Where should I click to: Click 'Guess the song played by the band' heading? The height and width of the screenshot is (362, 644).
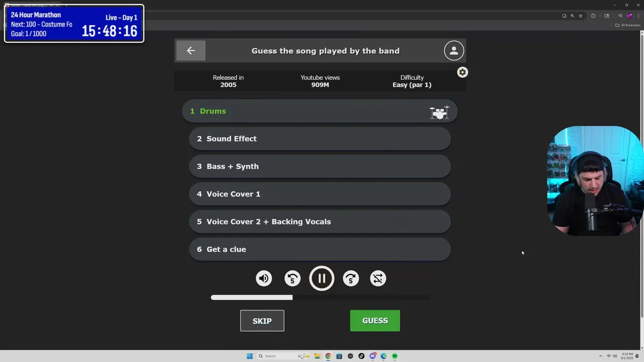pos(326,51)
